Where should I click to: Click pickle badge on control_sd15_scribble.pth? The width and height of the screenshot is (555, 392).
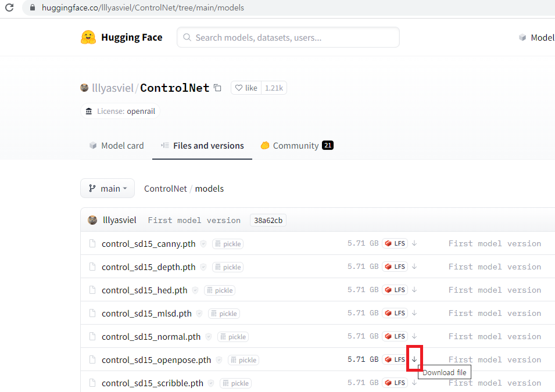(x=236, y=383)
